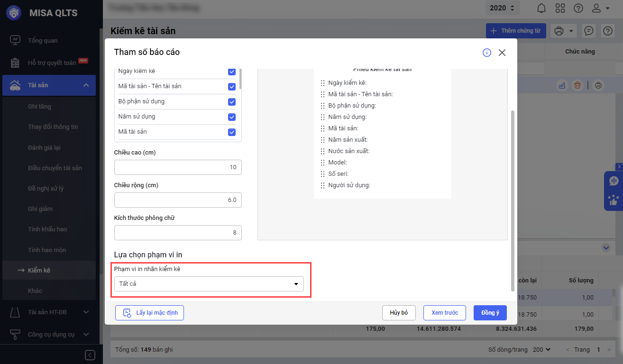Uncheck the Năm sử dụng checkbox
This screenshot has height=364, width=623.
[x=232, y=117]
